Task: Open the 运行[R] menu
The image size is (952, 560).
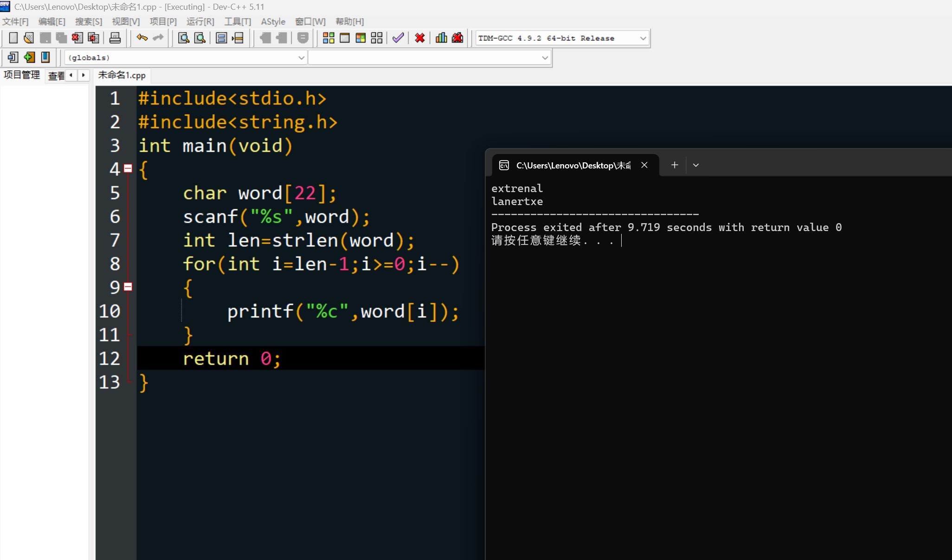Action: coord(200,21)
